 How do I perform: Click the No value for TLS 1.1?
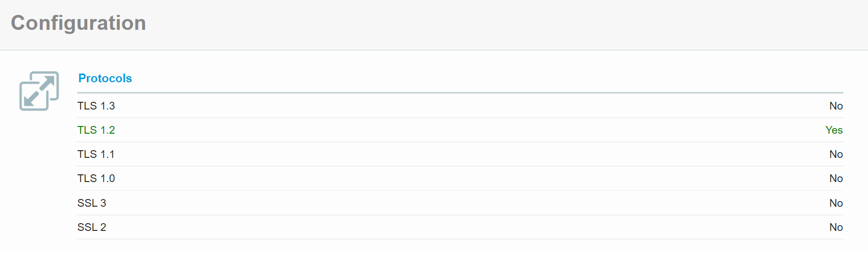[836, 154]
